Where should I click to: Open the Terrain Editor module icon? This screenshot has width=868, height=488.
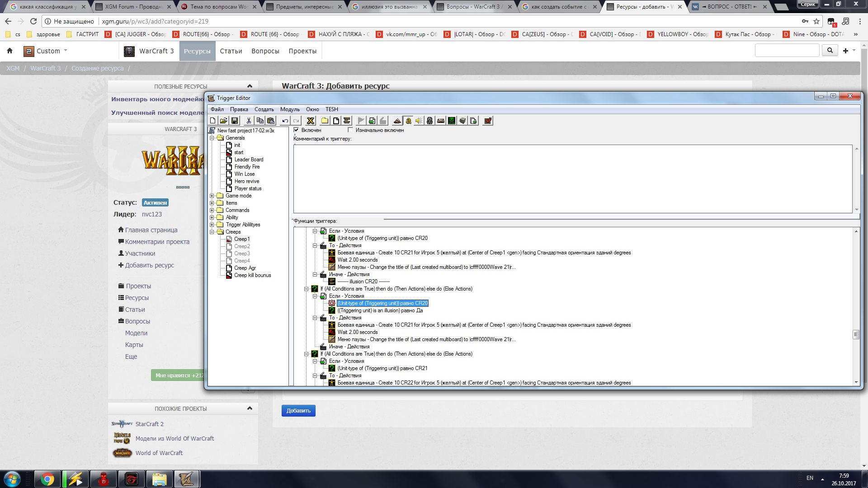click(x=397, y=121)
